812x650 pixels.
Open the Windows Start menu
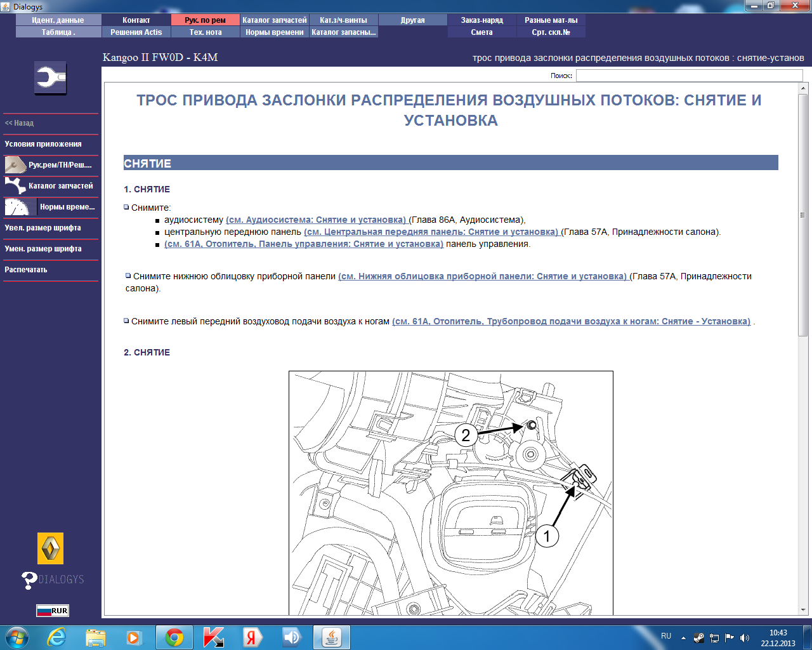coord(16,637)
